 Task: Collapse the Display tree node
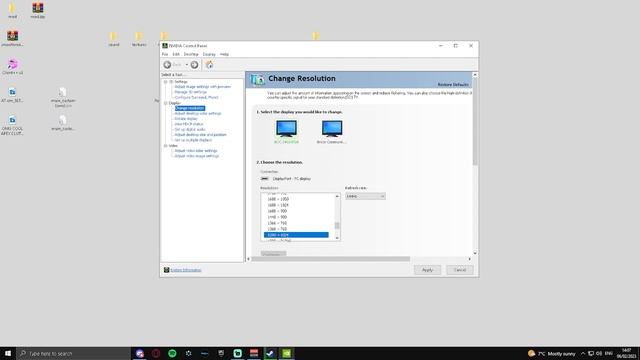[x=166, y=103]
